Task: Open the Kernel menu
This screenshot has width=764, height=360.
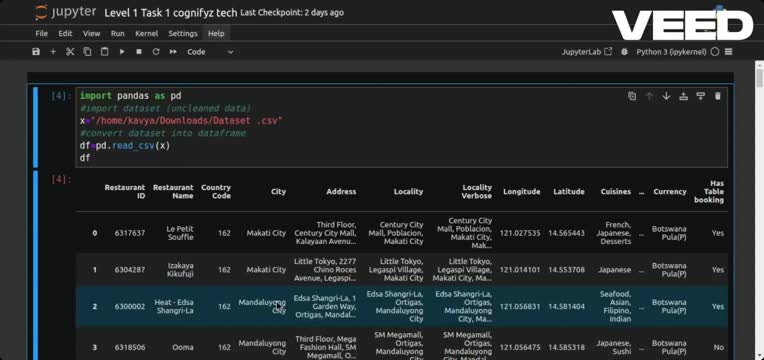Action: (x=147, y=34)
